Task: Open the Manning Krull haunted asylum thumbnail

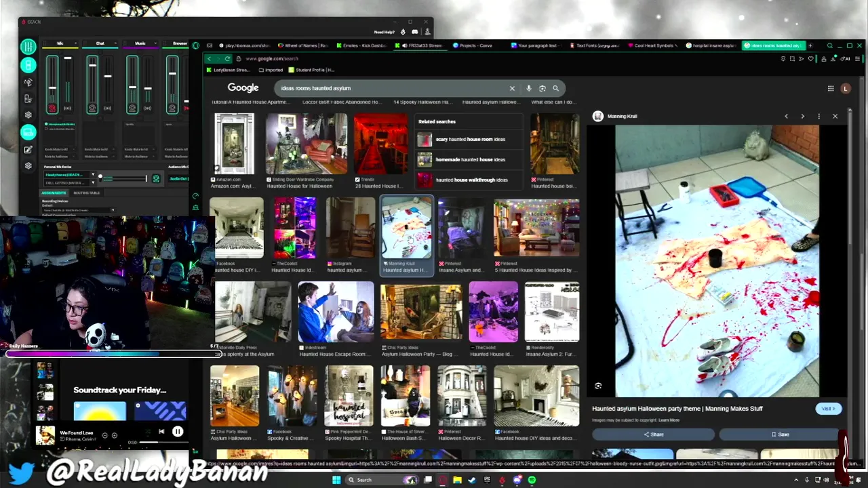Action: 406,228
